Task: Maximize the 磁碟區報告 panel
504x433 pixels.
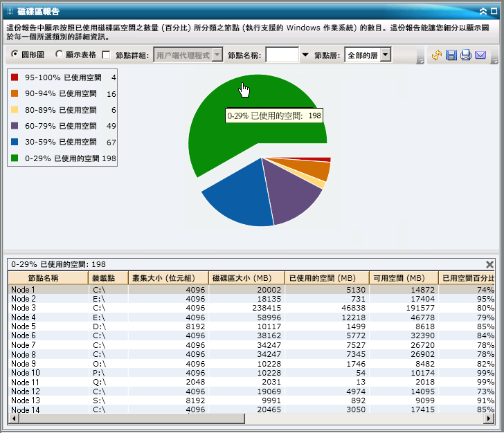Action: 494,12
